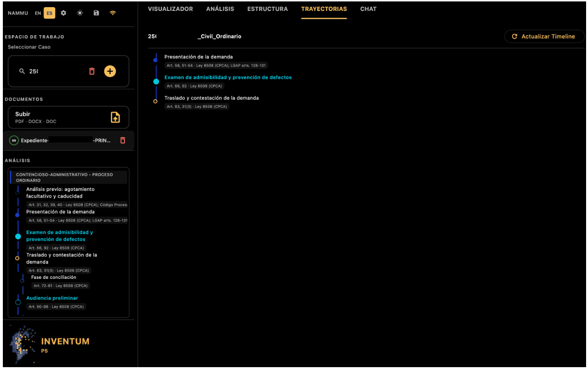The width and height of the screenshot is (588, 370).
Task: Click Art. 66, 92 tag in main timeline
Action: 194,86
